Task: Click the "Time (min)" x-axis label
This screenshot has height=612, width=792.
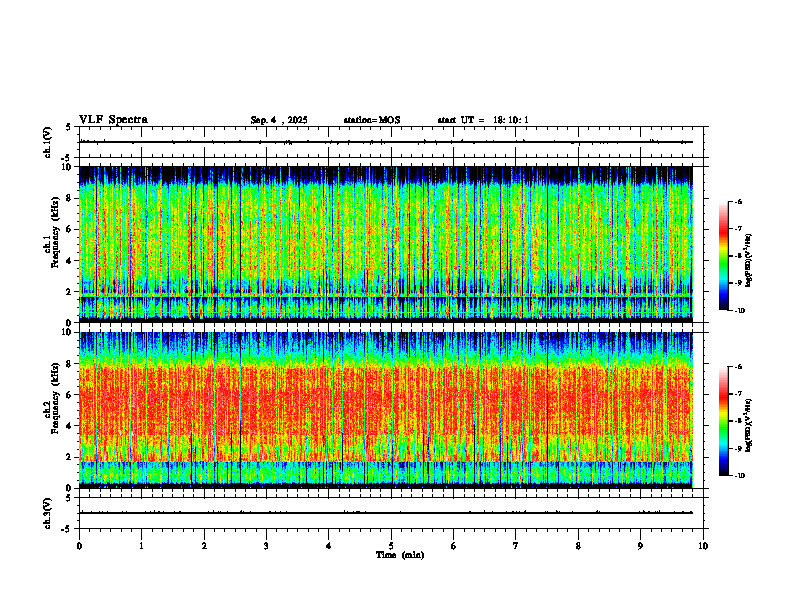Action: click(x=400, y=555)
